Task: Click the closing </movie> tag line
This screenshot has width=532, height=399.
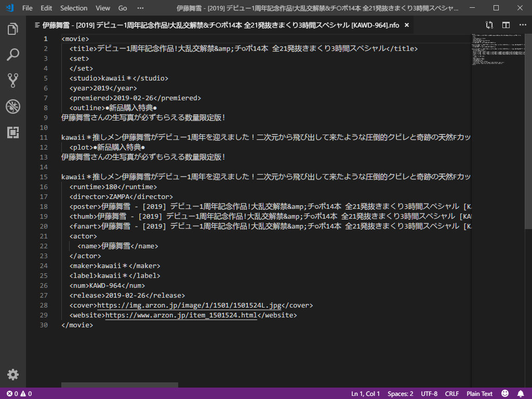Action: click(x=77, y=325)
